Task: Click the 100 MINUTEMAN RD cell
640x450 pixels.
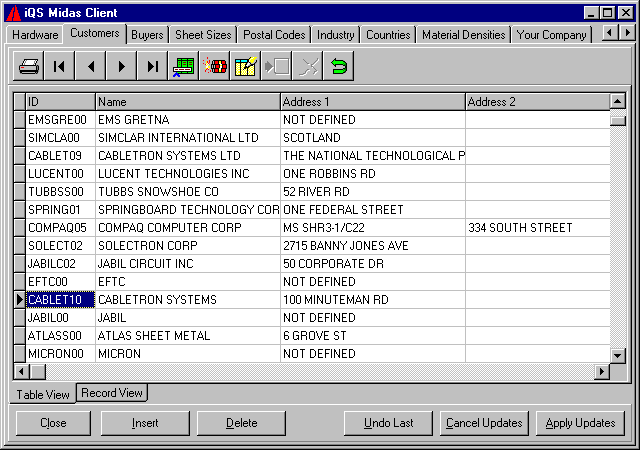Action: point(373,299)
